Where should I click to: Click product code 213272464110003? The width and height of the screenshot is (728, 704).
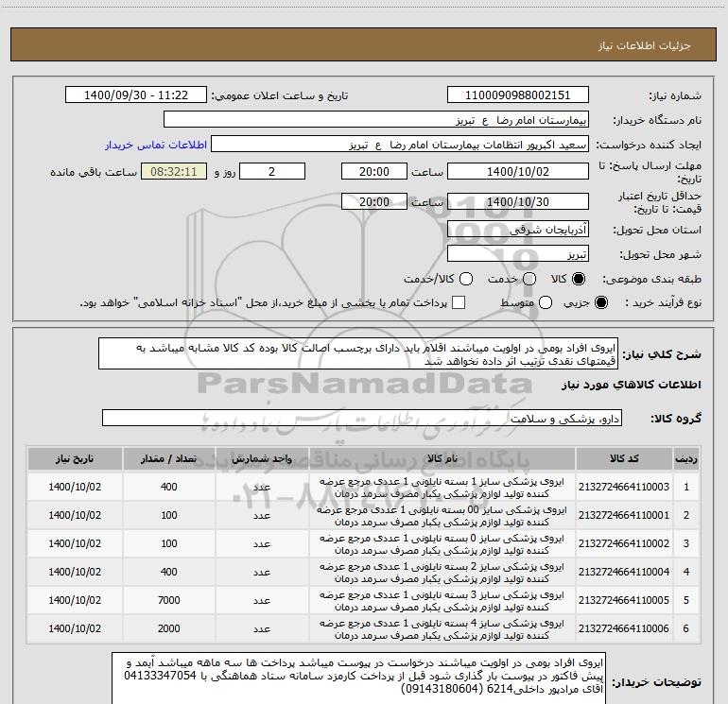pos(624,487)
